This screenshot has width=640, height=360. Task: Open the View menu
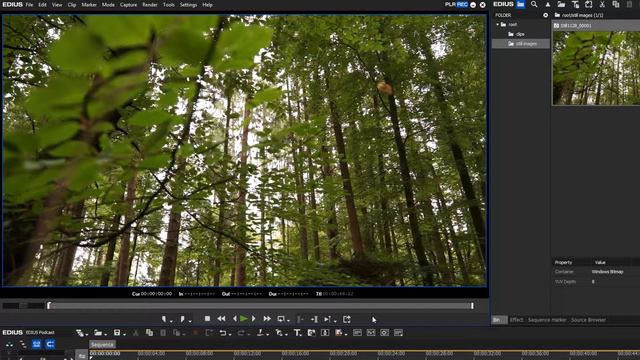(57, 5)
